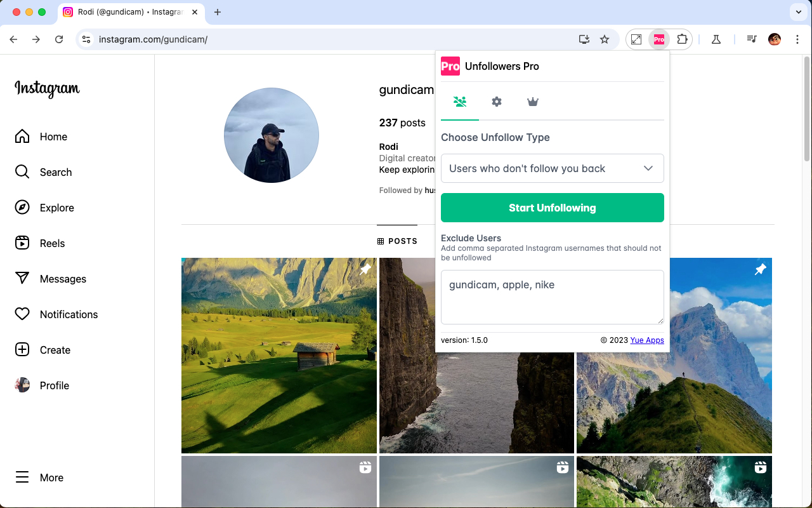Click the Reels clapper icon in the sidebar
812x508 pixels.
pyautogui.click(x=22, y=243)
